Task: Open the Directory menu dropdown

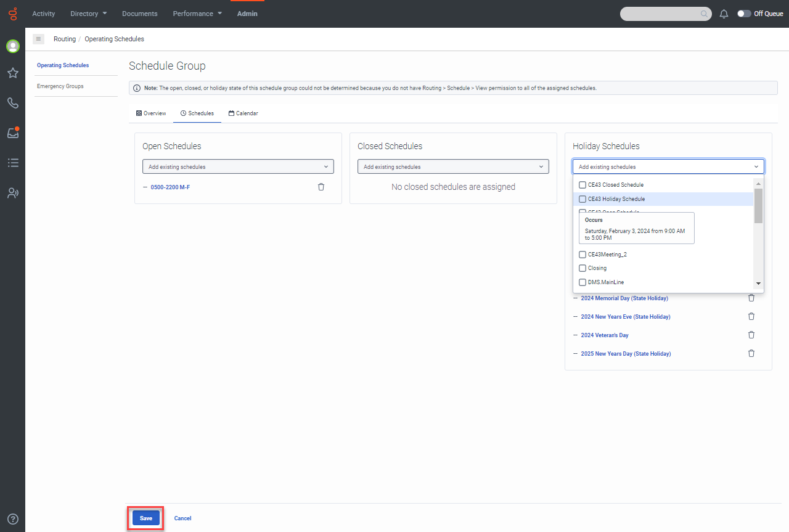Action: (x=88, y=14)
